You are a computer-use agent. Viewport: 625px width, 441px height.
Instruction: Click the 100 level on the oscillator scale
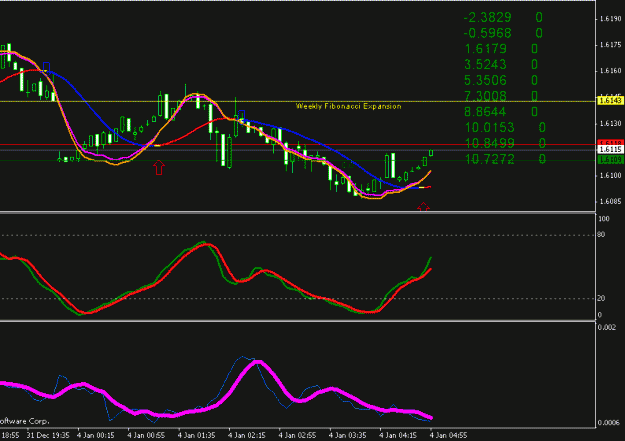click(x=604, y=219)
